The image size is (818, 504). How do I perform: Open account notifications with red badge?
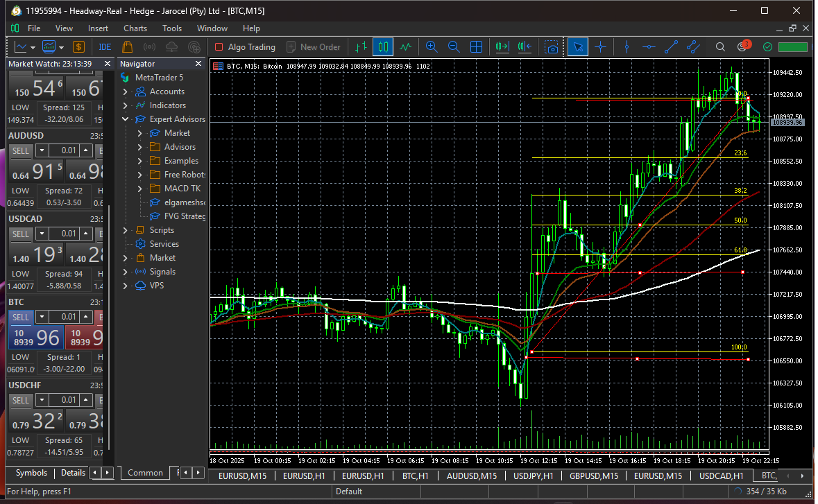743,46
